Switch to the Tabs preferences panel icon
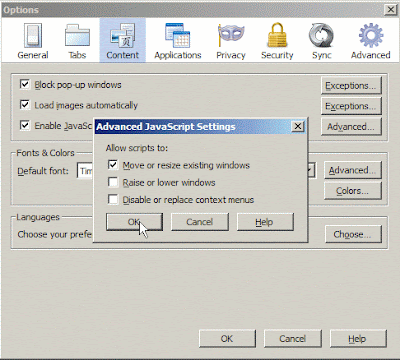 click(x=77, y=41)
